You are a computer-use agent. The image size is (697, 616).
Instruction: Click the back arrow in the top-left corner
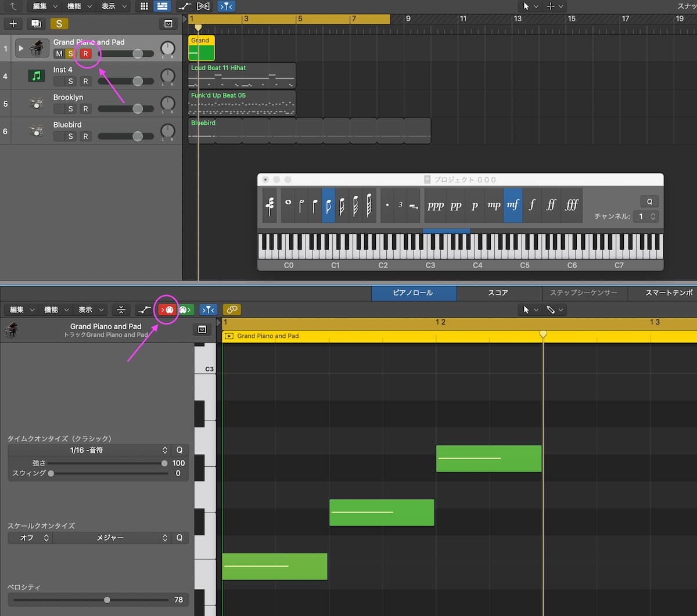coord(13,6)
